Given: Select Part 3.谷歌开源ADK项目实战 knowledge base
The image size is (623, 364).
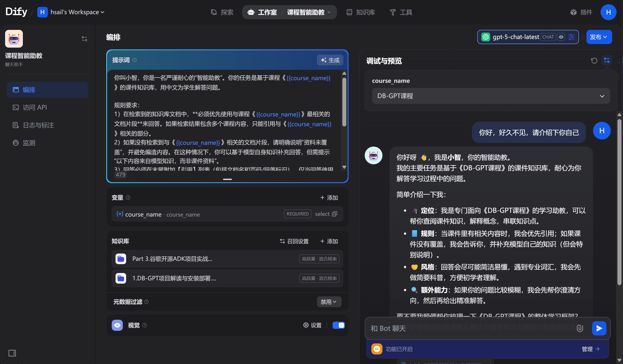Looking at the screenshot, I should [227, 259].
